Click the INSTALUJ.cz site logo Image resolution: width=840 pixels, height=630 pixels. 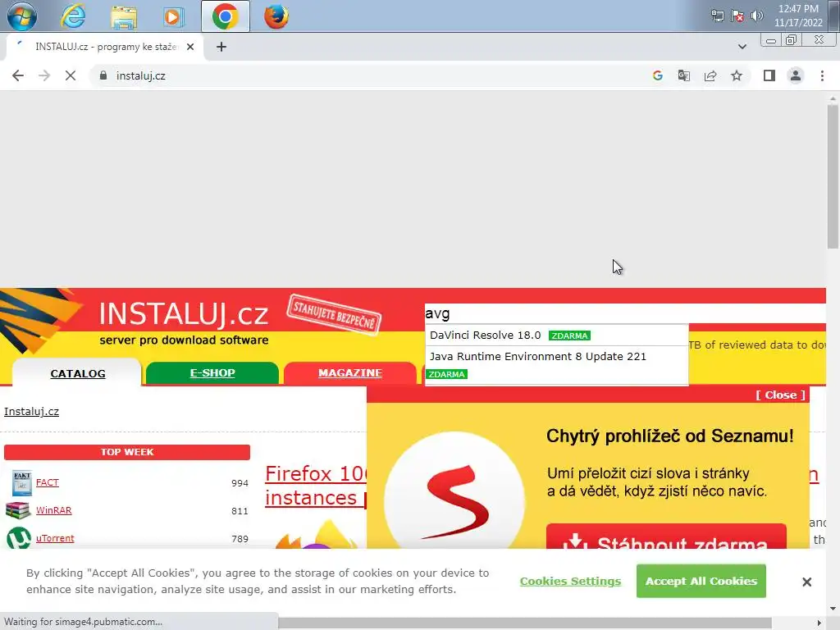183,314
